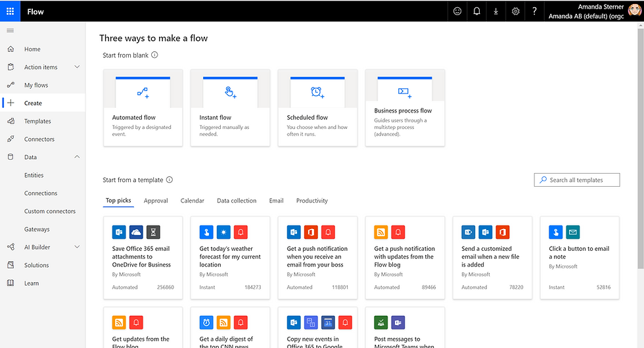Click the feedback smiley icon
Viewport: 644px width, 348px height.
[457, 11]
